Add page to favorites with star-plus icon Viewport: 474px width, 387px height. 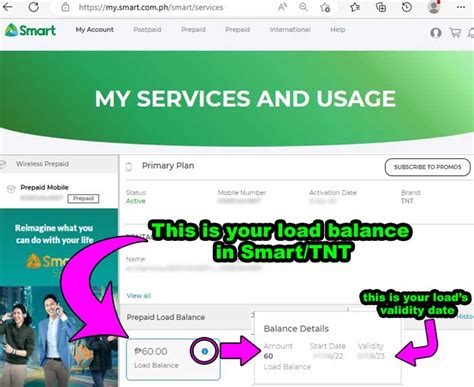pos(325,7)
